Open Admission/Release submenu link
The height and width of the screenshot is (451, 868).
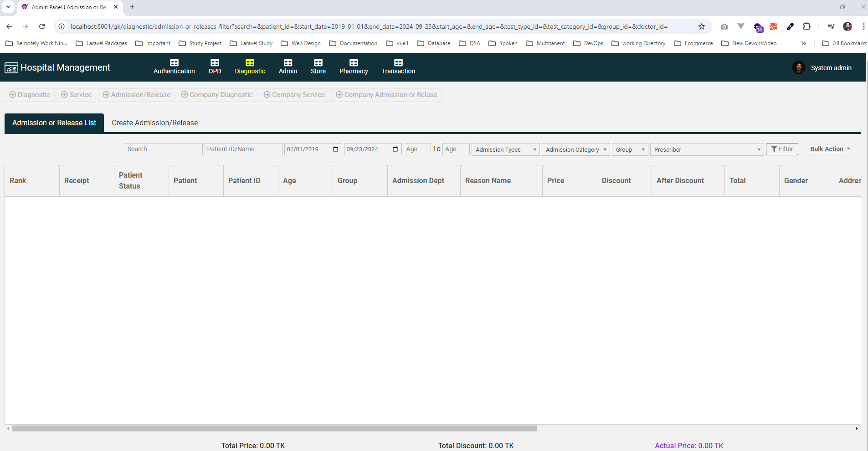136,95
